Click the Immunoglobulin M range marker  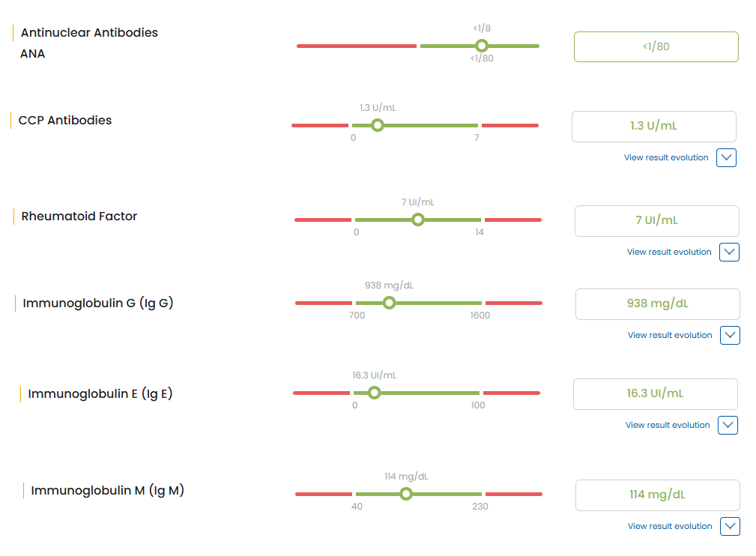(x=406, y=494)
